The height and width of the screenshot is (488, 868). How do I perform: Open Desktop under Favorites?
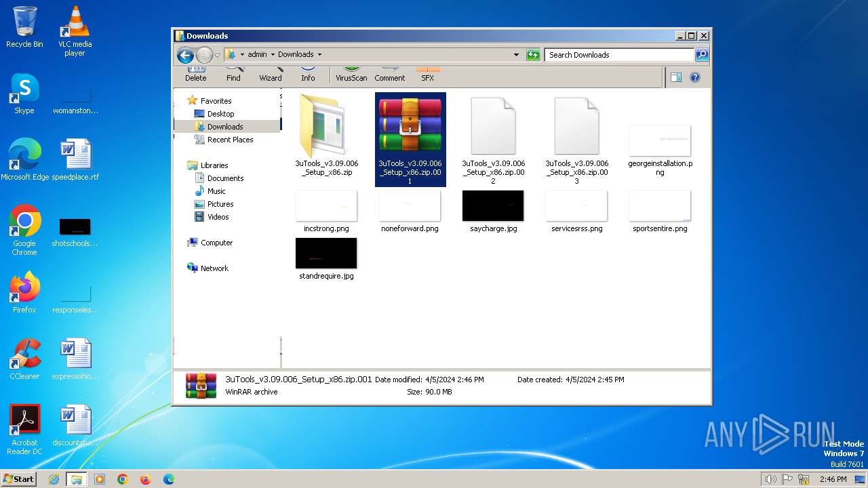(x=220, y=114)
